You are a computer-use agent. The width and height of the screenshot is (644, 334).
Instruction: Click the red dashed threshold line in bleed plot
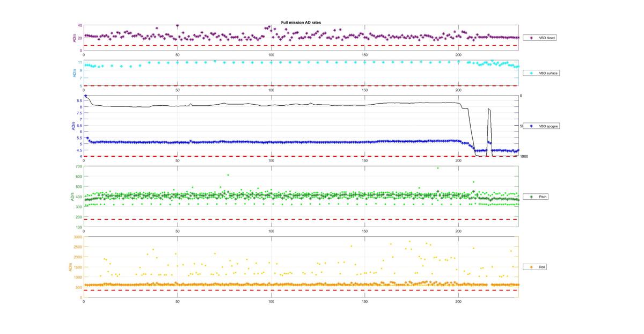pyautogui.click(x=301, y=45)
